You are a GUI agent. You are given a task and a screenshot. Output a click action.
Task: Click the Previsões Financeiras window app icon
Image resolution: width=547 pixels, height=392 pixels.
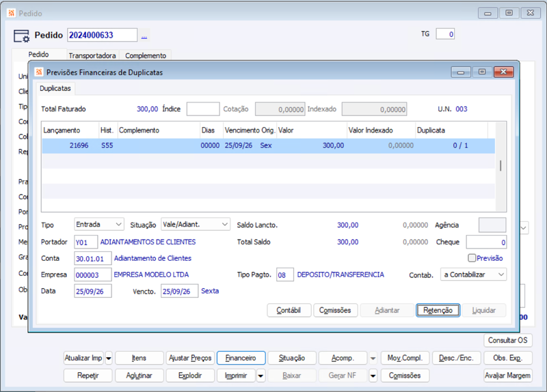coord(39,72)
